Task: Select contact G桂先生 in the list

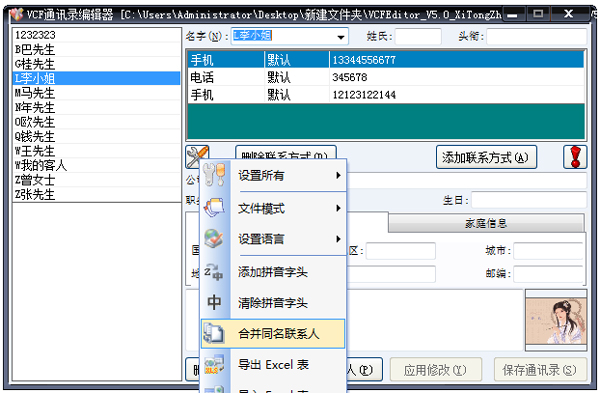Action: click(x=96, y=64)
